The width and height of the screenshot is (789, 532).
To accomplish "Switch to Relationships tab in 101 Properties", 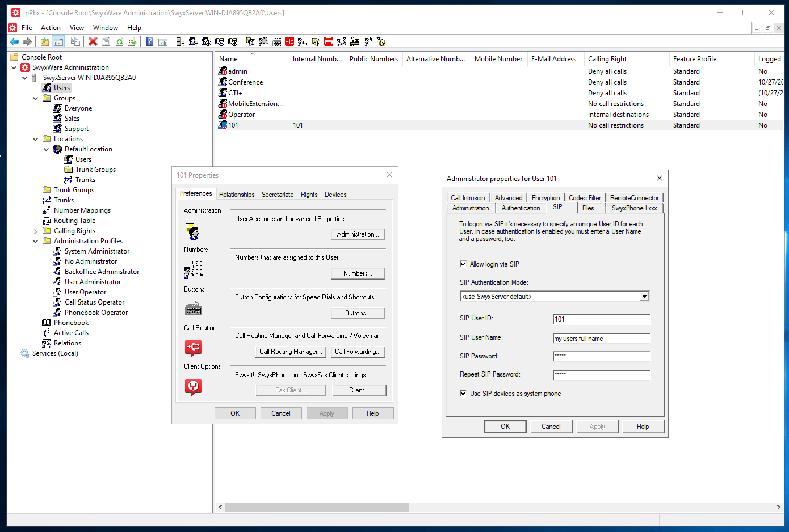I will click(237, 195).
